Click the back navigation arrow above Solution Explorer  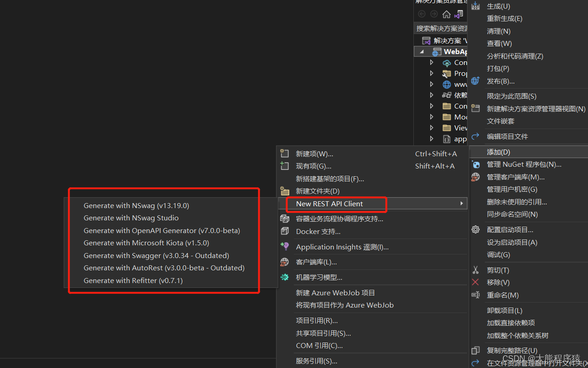[x=421, y=14]
